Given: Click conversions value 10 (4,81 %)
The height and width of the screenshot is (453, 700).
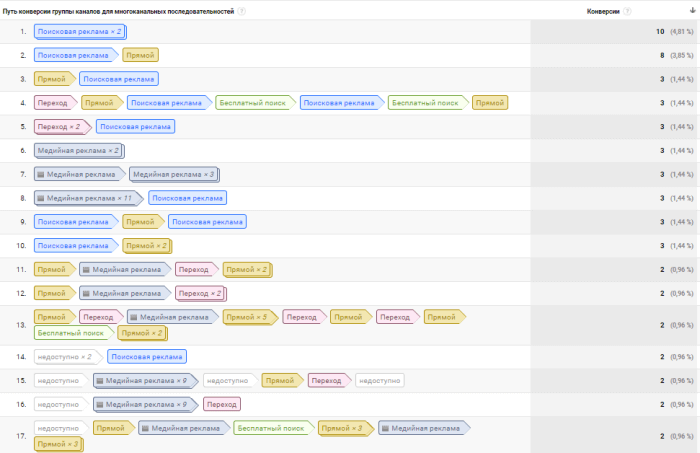Looking at the screenshot, I should tap(675, 32).
